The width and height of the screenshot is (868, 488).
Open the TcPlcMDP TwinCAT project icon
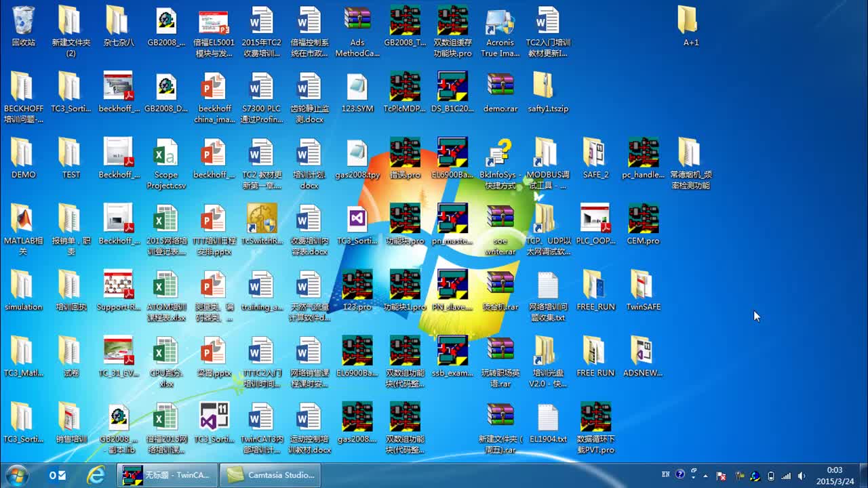coord(405,93)
